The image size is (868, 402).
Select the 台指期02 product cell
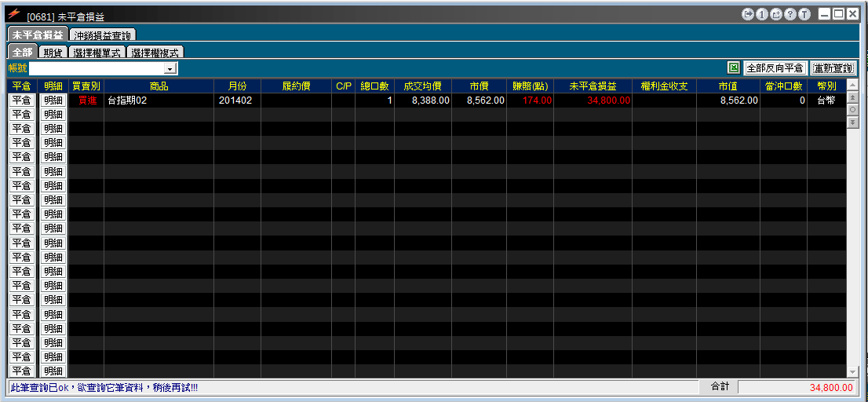(159, 100)
